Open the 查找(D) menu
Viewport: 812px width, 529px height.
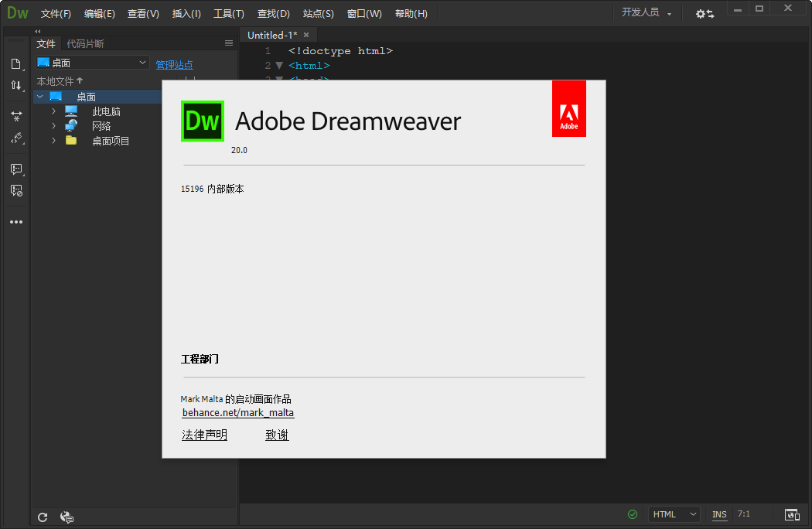(x=274, y=13)
